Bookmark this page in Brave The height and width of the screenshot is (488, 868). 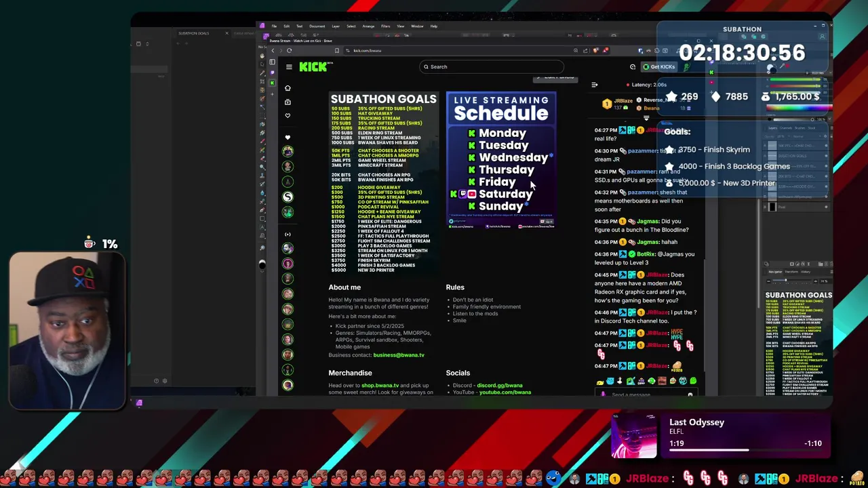[x=337, y=50]
